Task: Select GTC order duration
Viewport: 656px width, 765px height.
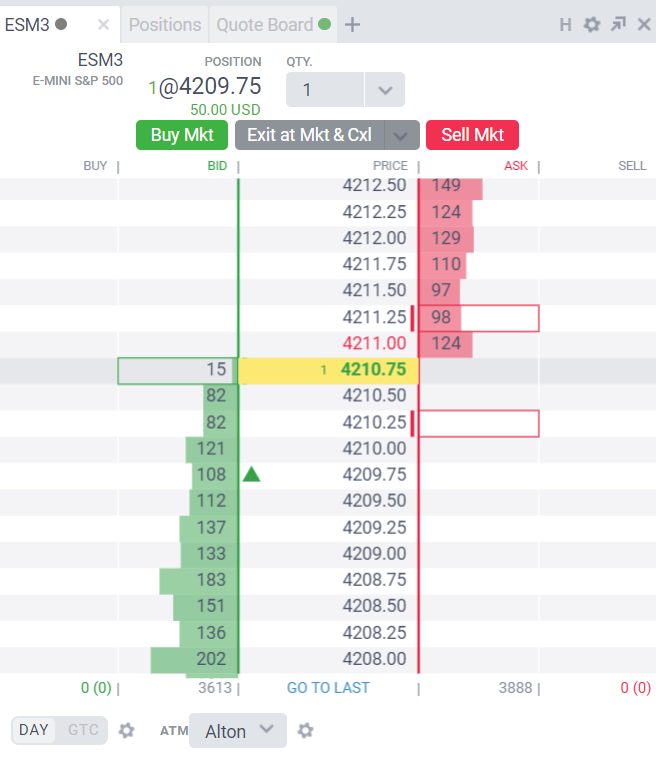Action: (83, 730)
